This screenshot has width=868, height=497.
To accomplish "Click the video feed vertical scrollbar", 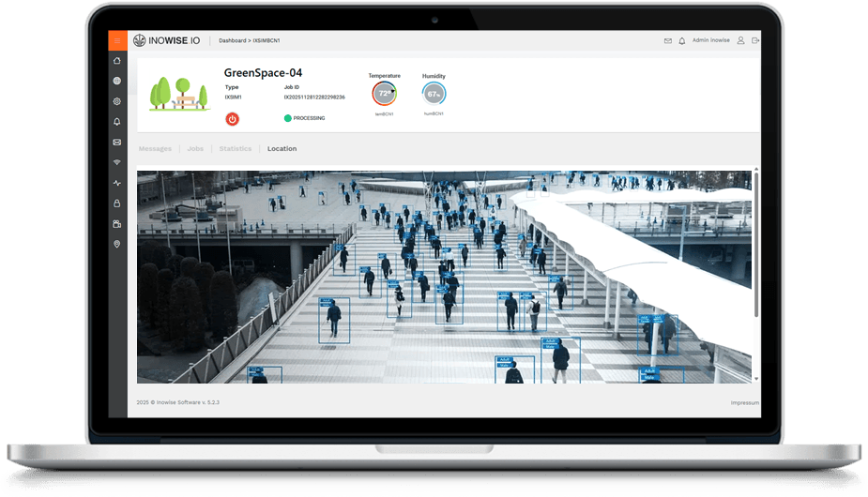I will 756,244.
